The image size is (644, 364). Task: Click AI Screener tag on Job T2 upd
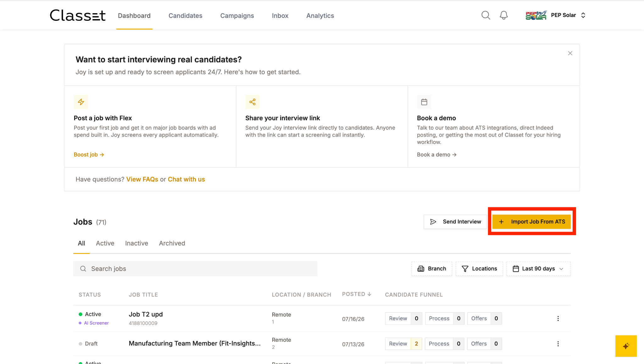coord(94,323)
